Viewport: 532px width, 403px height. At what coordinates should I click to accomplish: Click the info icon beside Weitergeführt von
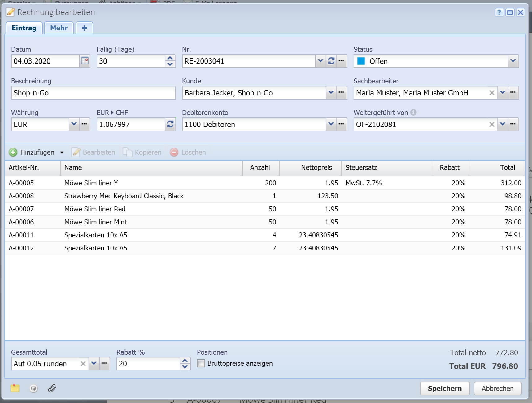413,113
